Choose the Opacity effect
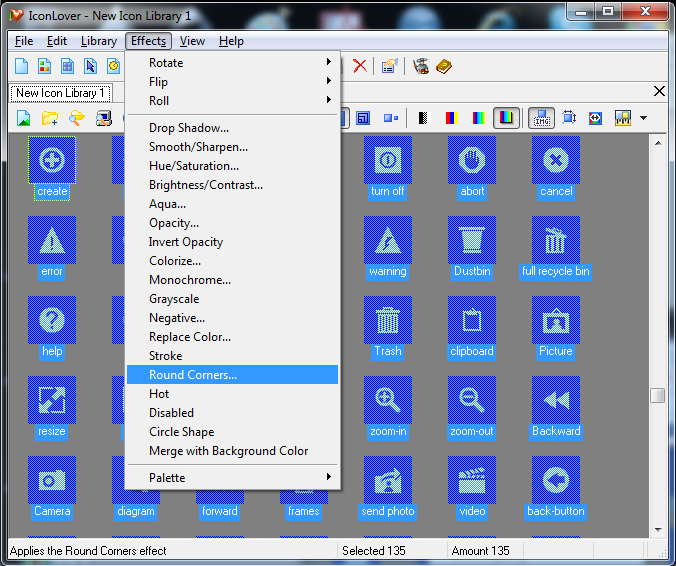 [232, 223]
